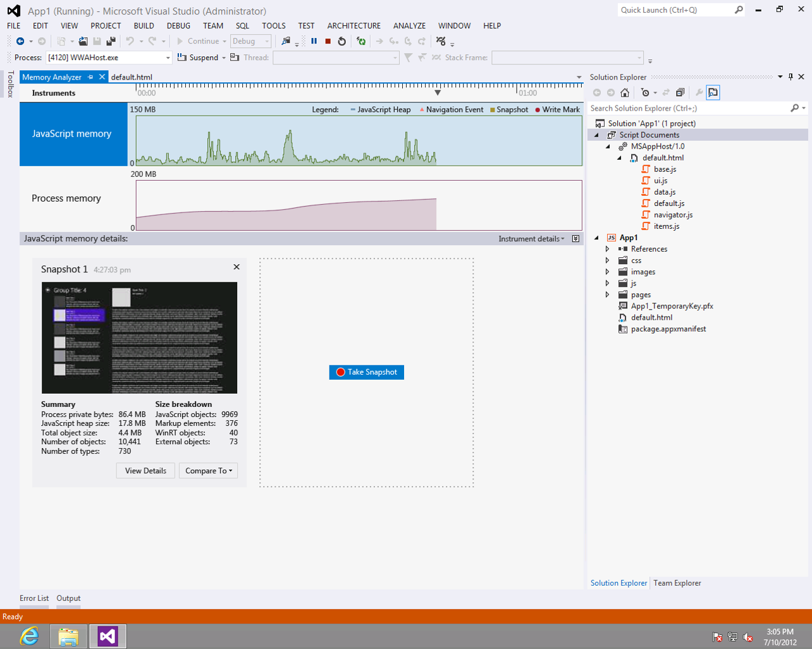Click the Continue debugging button

coord(197,42)
